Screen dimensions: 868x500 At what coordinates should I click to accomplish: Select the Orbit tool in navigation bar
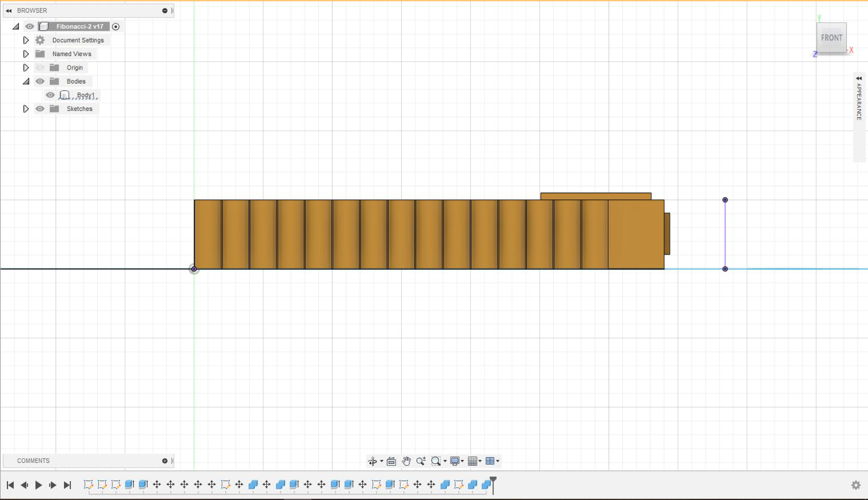point(372,461)
